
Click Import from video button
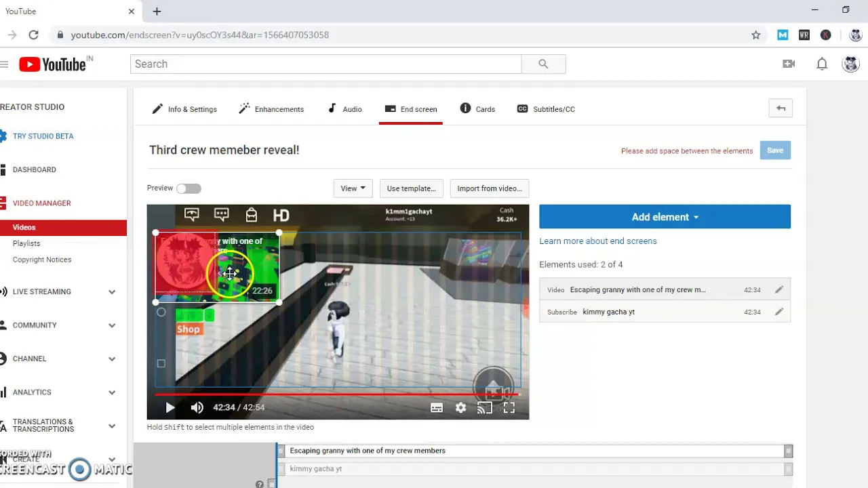pyautogui.click(x=490, y=188)
